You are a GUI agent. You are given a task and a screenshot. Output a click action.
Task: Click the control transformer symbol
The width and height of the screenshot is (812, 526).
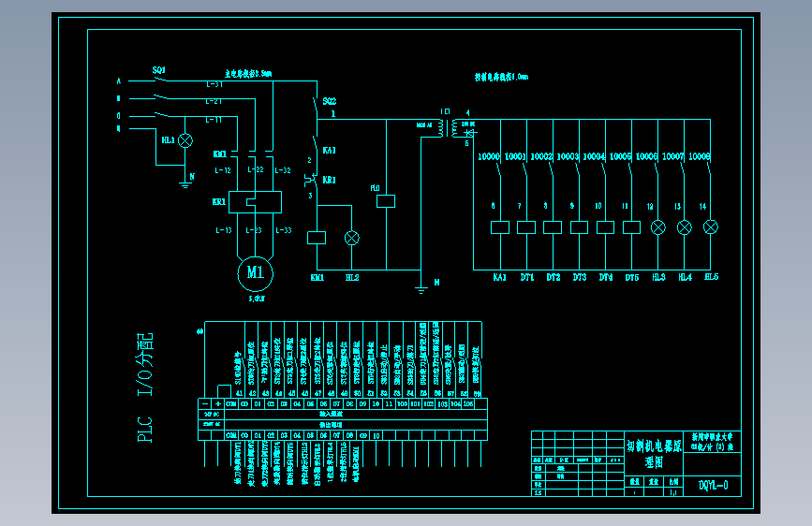click(448, 128)
